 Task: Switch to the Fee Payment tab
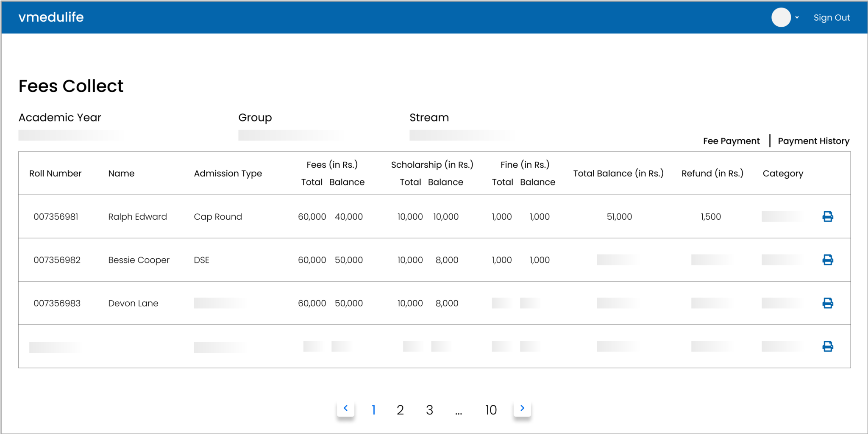731,141
